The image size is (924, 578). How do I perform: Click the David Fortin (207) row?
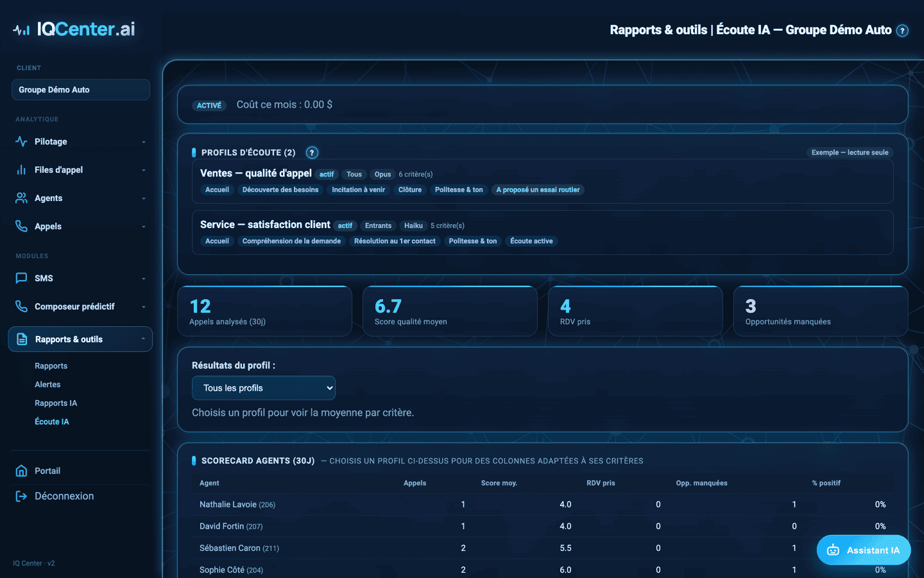tap(542, 527)
